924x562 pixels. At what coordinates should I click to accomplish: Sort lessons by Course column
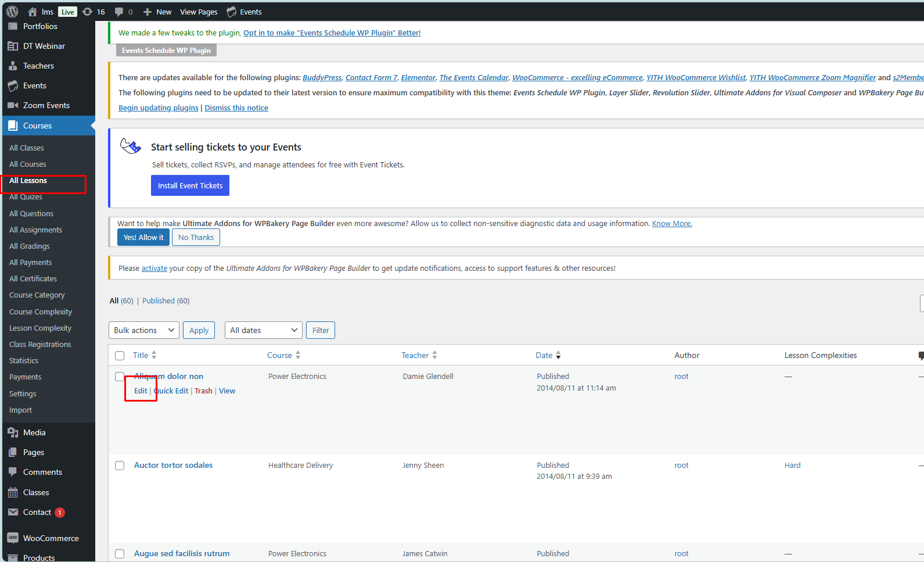click(283, 355)
